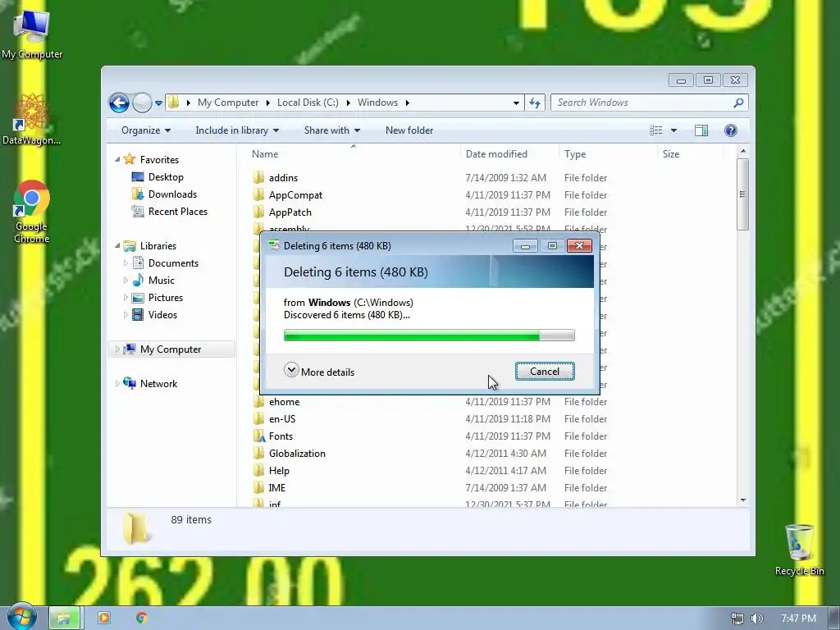Viewport: 840px width, 630px height.
Task: Click New folder in the toolbar
Action: [x=409, y=130]
